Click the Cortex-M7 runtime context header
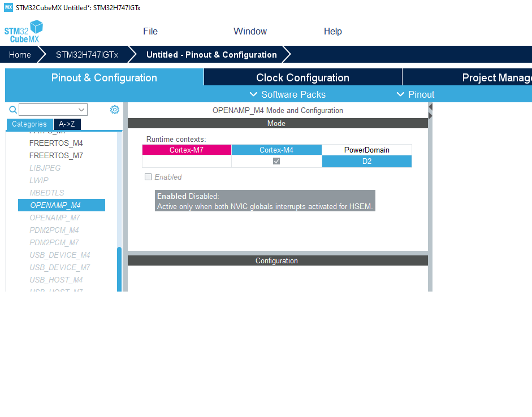 click(x=187, y=150)
